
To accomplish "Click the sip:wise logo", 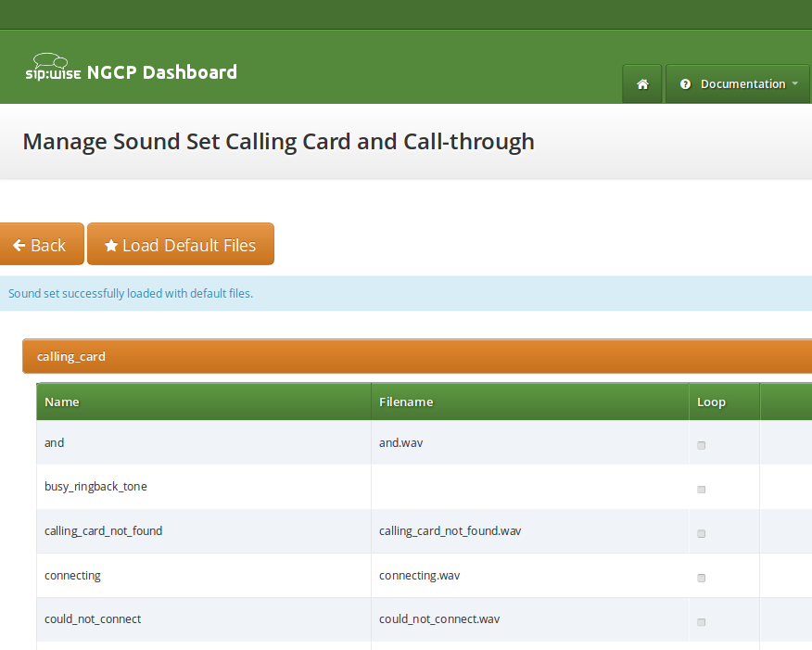I will [x=53, y=72].
